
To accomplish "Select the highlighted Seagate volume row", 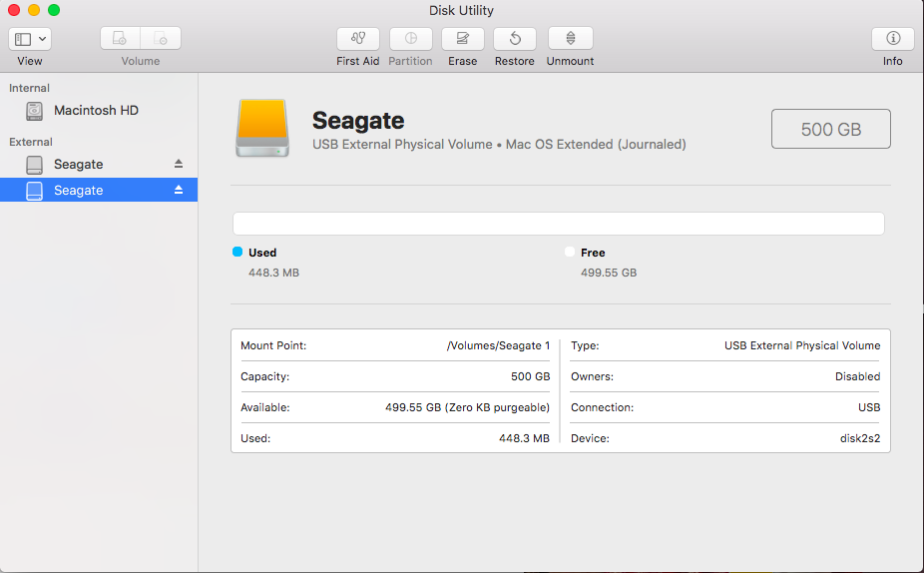I will (x=99, y=190).
